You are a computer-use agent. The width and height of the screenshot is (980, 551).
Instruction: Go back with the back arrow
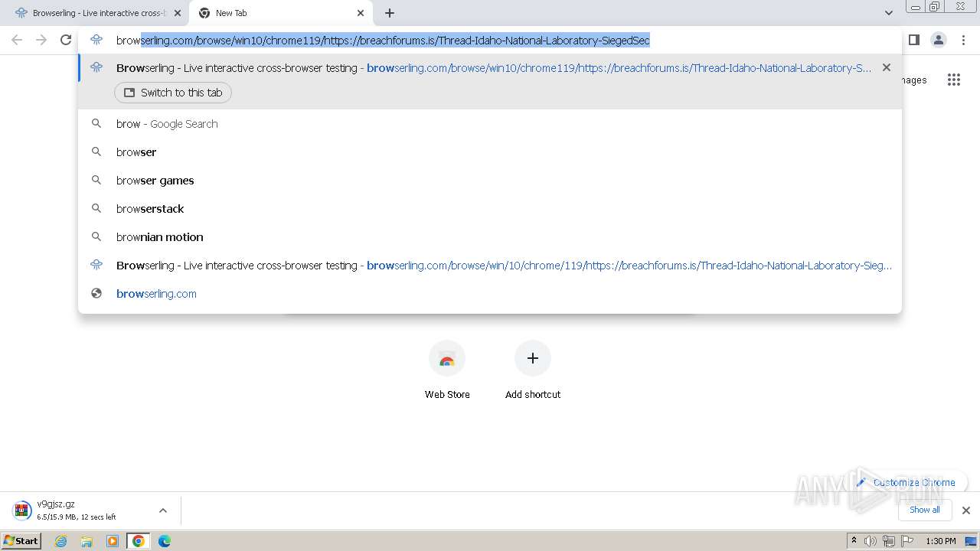[17, 40]
